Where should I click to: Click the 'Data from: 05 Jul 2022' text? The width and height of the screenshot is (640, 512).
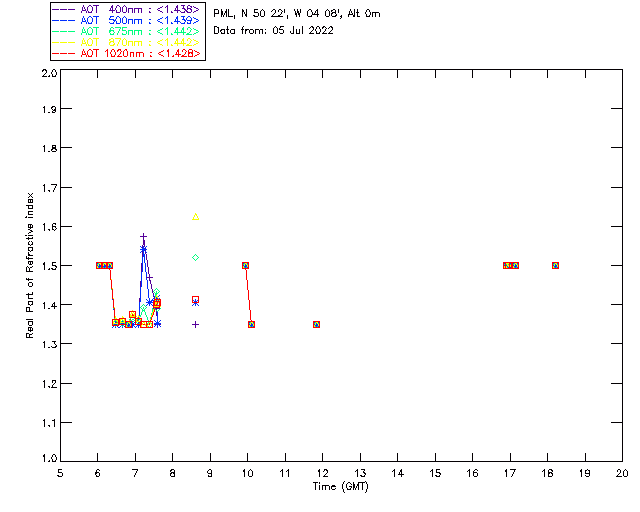pos(273,31)
